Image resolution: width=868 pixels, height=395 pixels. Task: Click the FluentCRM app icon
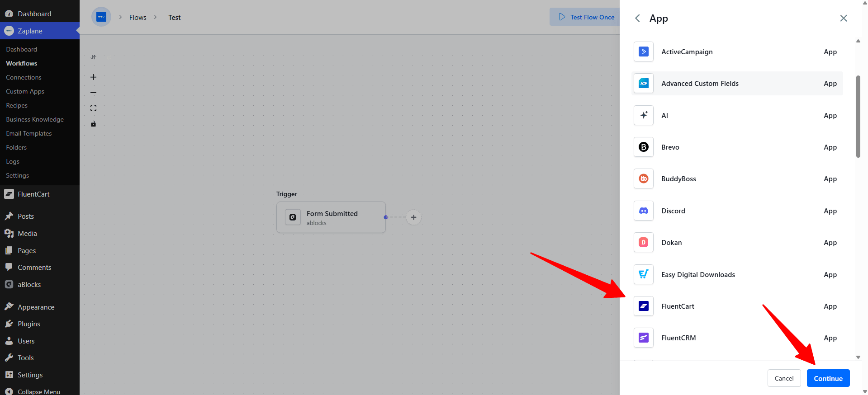pos(643,338)
